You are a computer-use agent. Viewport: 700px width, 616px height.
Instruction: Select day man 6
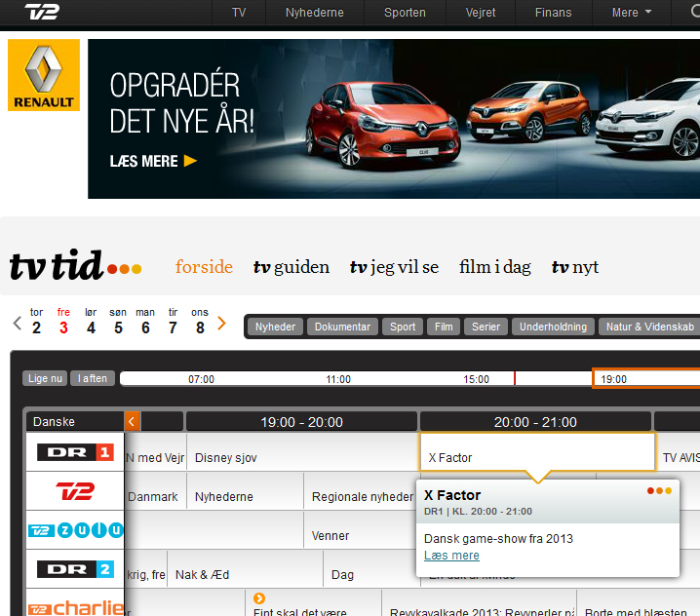145,322
